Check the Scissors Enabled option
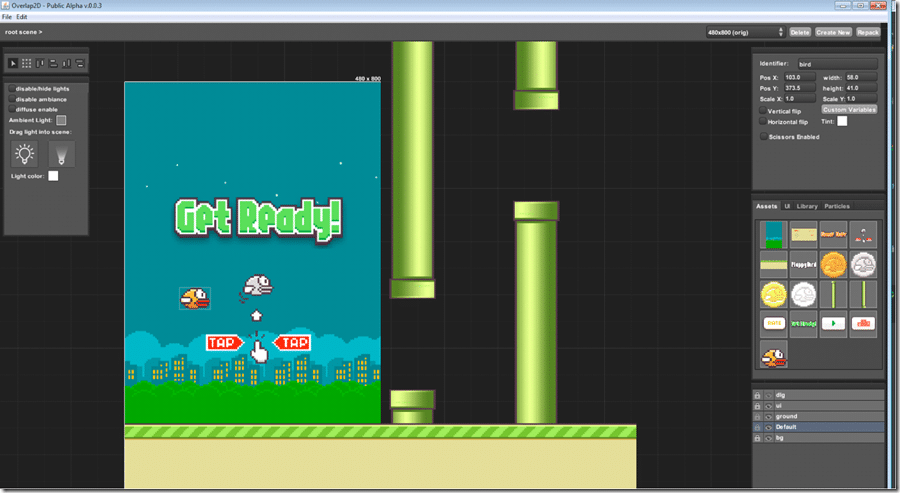The height and width of the screenshot is (493, 900). click(763, 137)
